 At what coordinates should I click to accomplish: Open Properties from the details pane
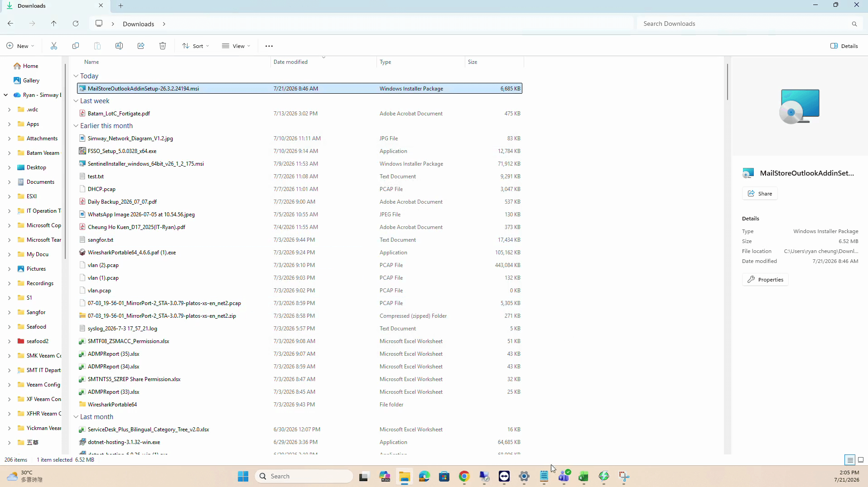click(765, 280)
